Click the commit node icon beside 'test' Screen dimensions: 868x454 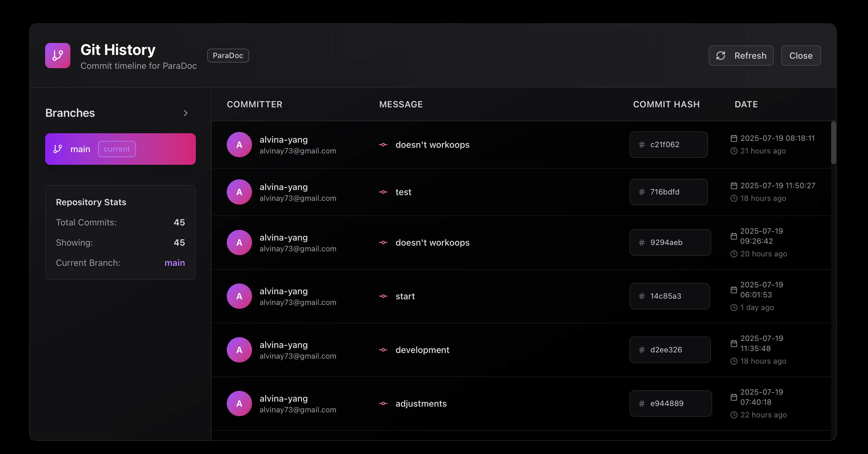[383, 192]
